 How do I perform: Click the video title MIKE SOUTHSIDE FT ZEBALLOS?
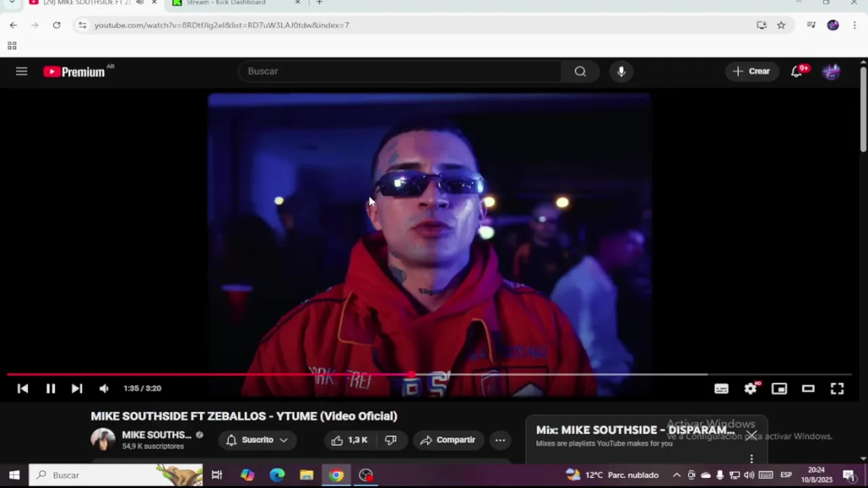(244, 416)
